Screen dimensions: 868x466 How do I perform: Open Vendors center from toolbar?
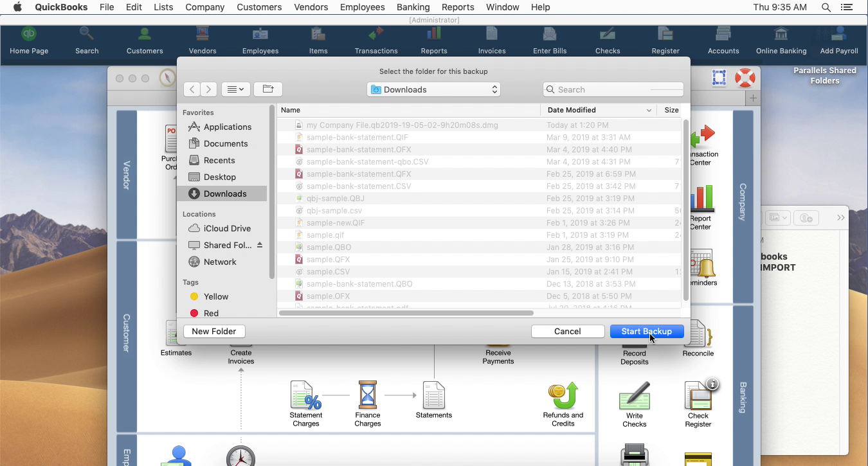pos(203,40)
